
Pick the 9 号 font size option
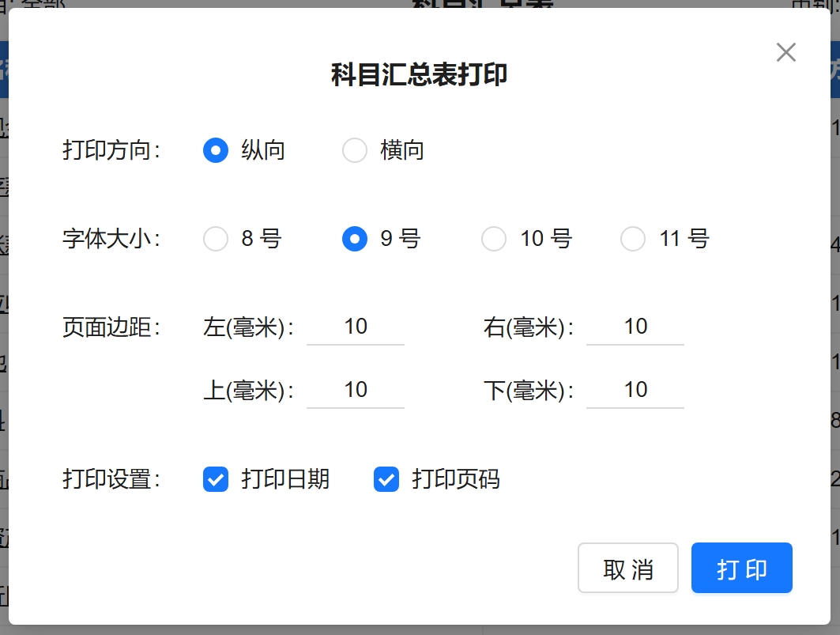pyautogui.click(x=355, y=239)
